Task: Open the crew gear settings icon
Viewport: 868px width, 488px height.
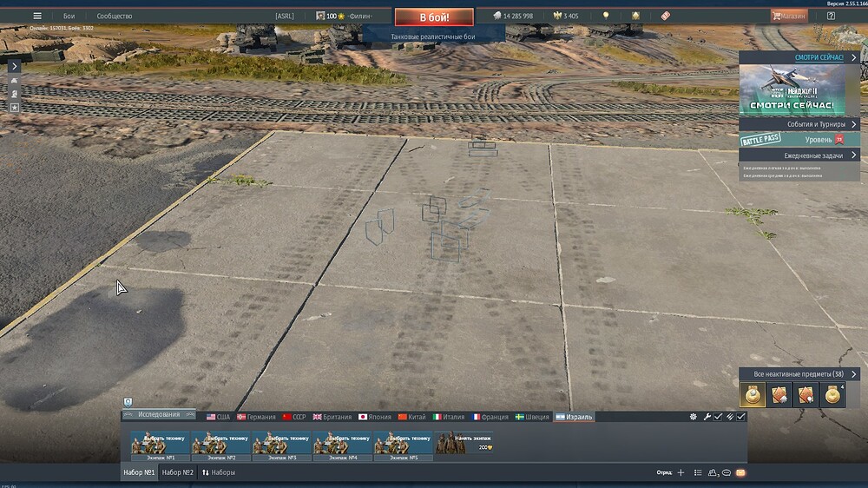Action: (693, 417)
